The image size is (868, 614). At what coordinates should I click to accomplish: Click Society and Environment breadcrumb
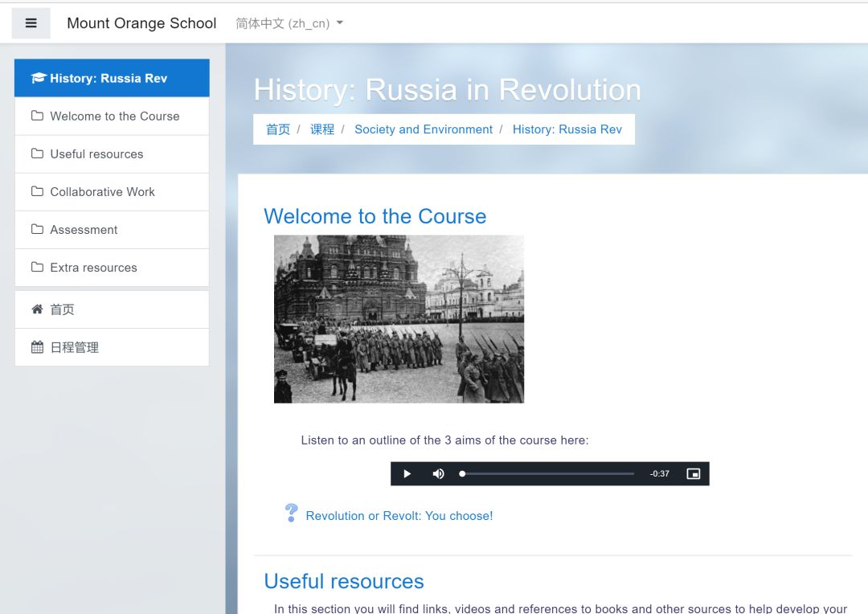click(x=424, y=129)
